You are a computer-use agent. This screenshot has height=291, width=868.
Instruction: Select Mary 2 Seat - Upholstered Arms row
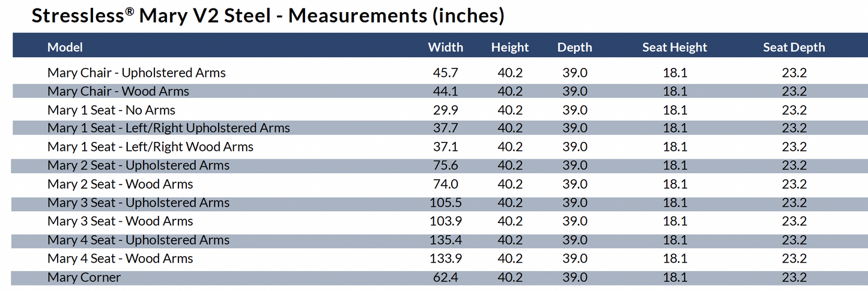click(138, 165)
